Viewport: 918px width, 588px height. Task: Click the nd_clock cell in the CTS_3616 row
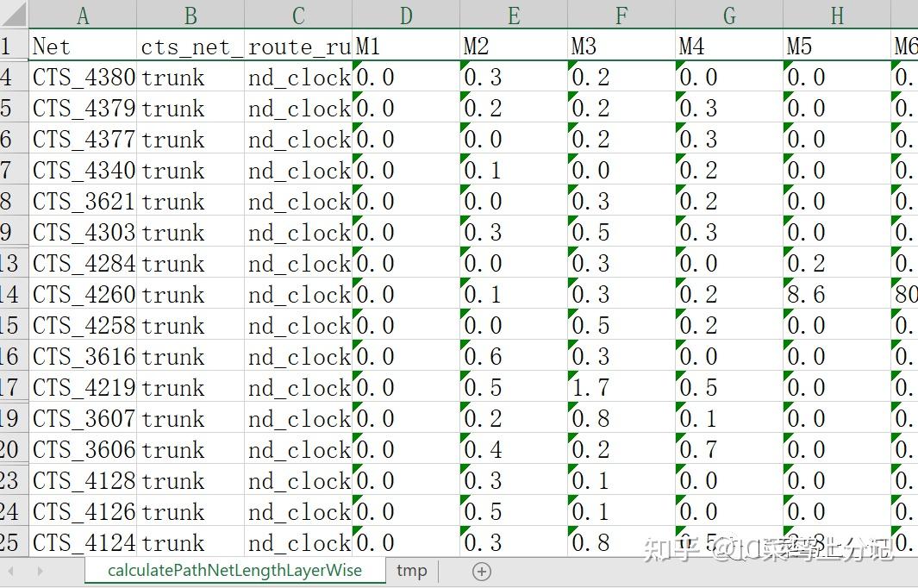(298, 357)
